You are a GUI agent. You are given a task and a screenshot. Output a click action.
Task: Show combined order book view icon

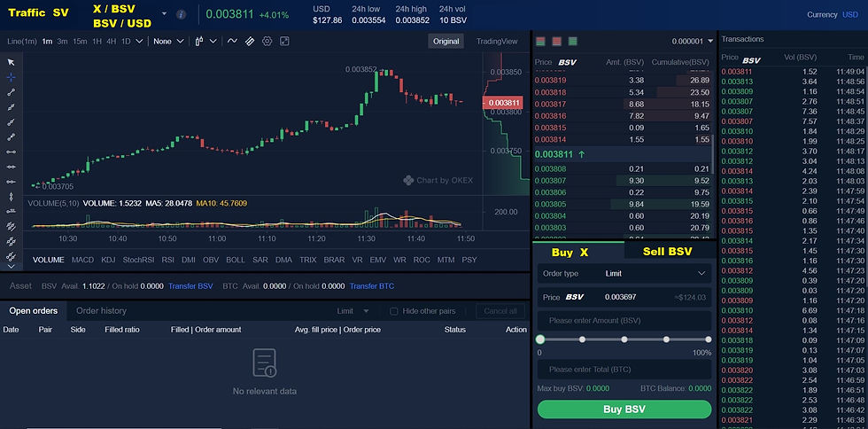541,41
